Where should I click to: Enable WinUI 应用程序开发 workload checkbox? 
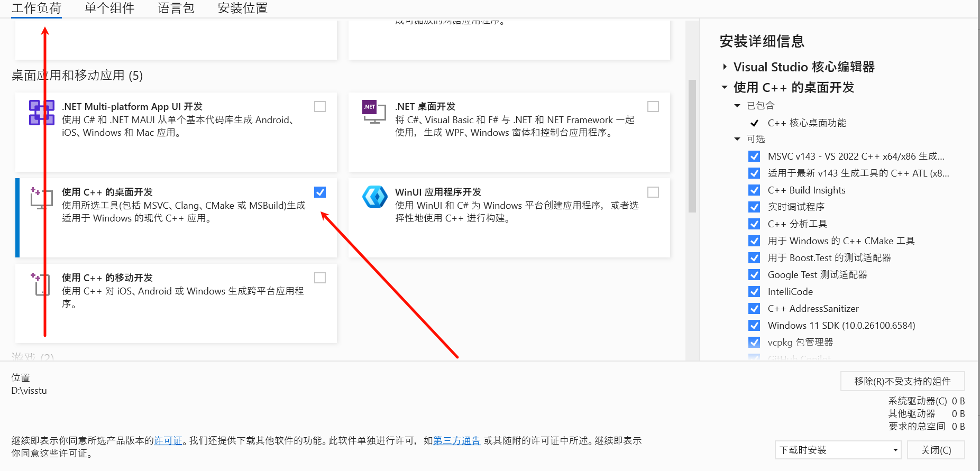click(653, 192)
